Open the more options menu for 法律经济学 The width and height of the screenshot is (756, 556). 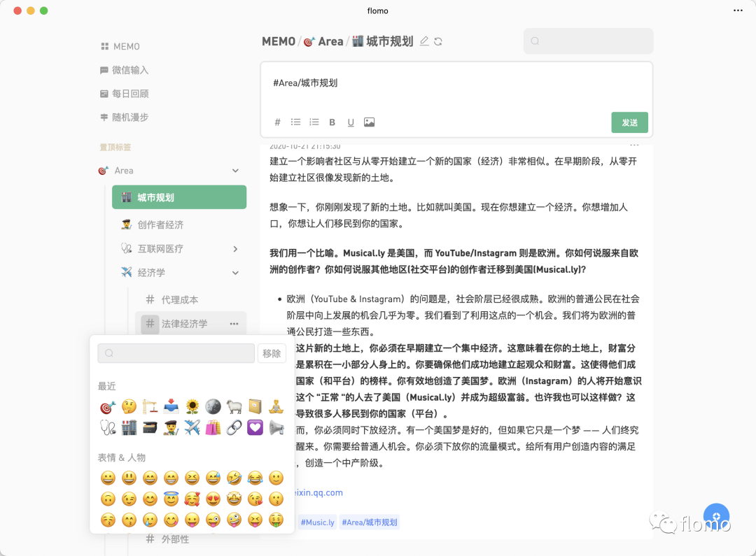234,324
